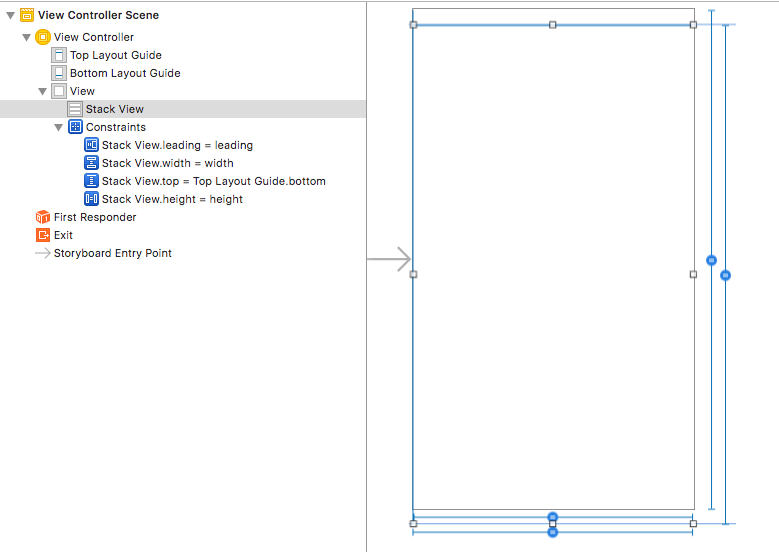The width and height of the screenshot is (779, 552).
Task: Click the storyboard entry arrow on canvas
Action: click(x=389, y=260)
